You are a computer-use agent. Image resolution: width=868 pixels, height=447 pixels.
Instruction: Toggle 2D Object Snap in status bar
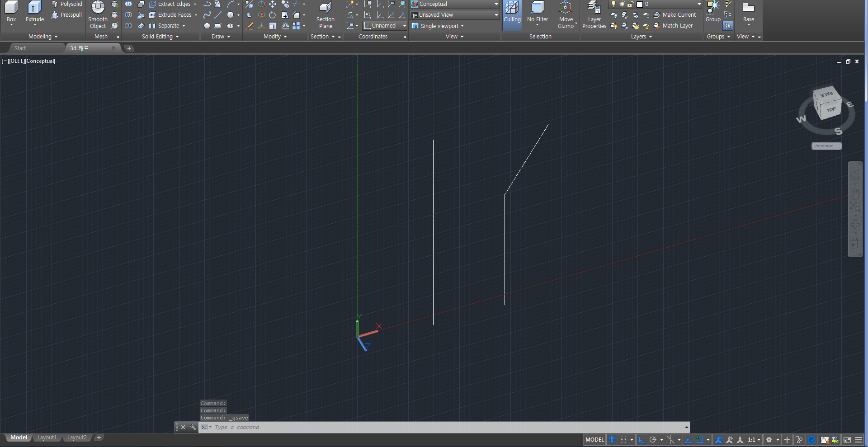pos(700,440)
